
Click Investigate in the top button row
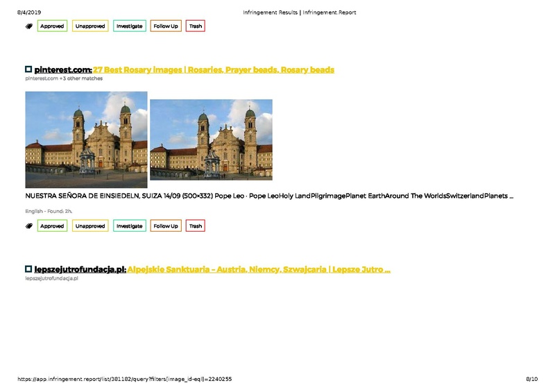(x=130, y=26)
